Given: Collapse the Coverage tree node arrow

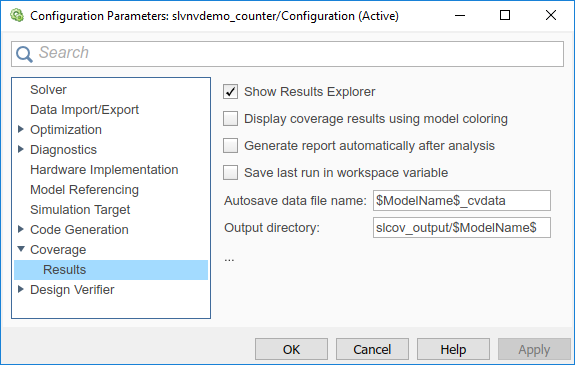Looking at the screenshot, I should (21, 249).
